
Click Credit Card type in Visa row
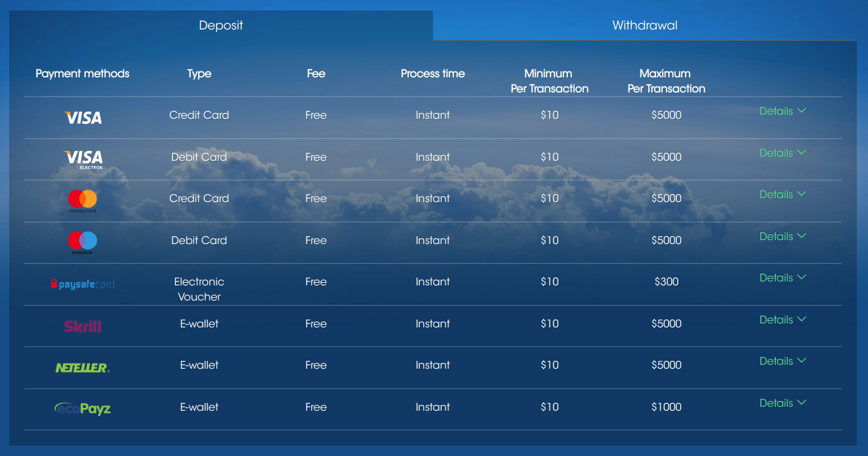click(199, 115)
